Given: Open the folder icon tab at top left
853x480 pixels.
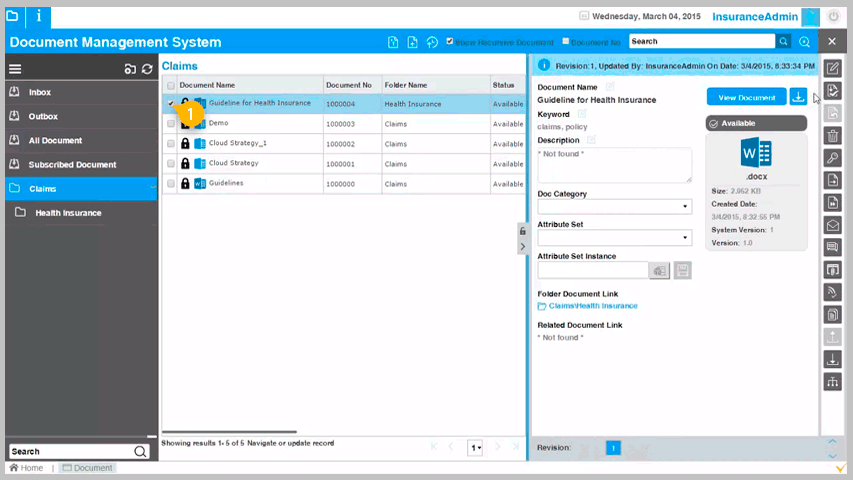Looking at the screenshot, I should (x=13, y=17).
